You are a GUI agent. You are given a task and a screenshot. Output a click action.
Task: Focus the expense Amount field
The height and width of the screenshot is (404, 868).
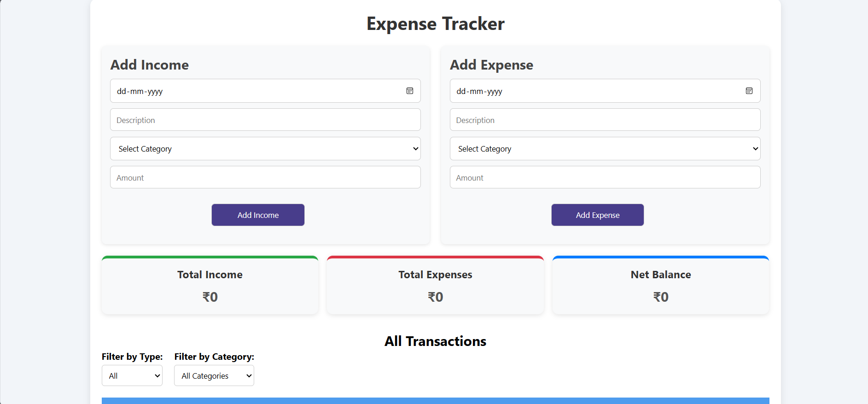(x=605, y=177)
